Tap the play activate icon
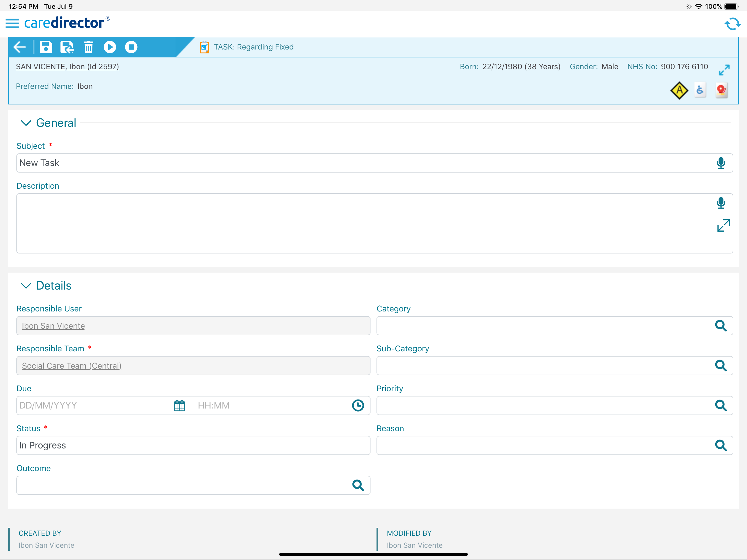The height and width of the screenshot is (560, 747). pyautogui.click(x=110, y=47)
